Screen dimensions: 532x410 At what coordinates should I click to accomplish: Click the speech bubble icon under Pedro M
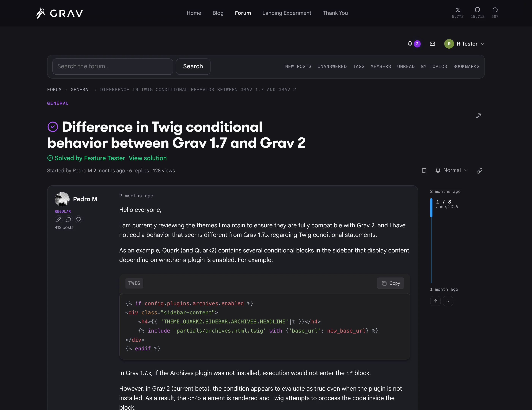pos(69,219)
